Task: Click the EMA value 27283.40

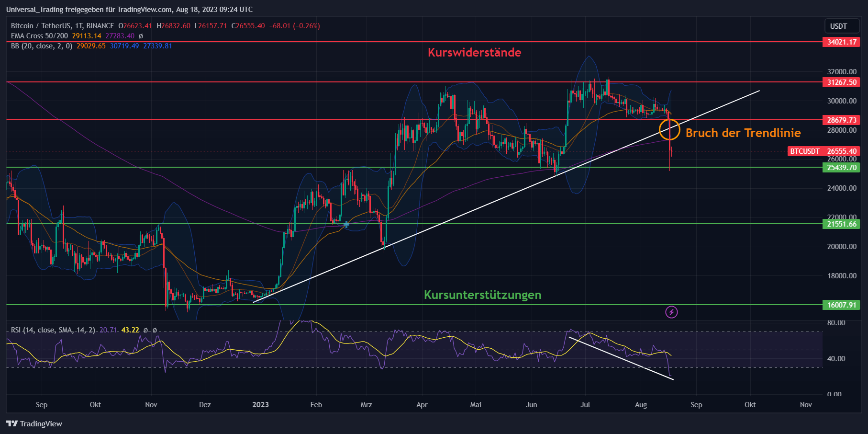Action: (120, 36)
